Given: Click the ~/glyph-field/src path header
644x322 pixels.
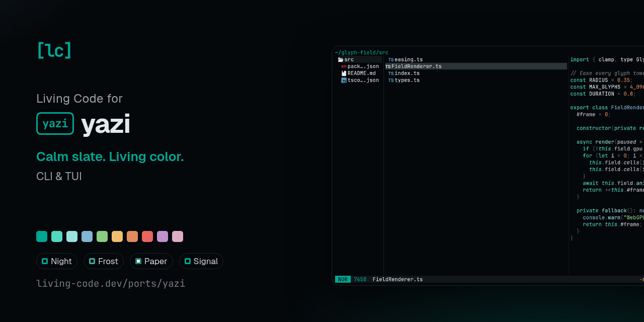Looking at the screenshot, I should click(362, 52).
